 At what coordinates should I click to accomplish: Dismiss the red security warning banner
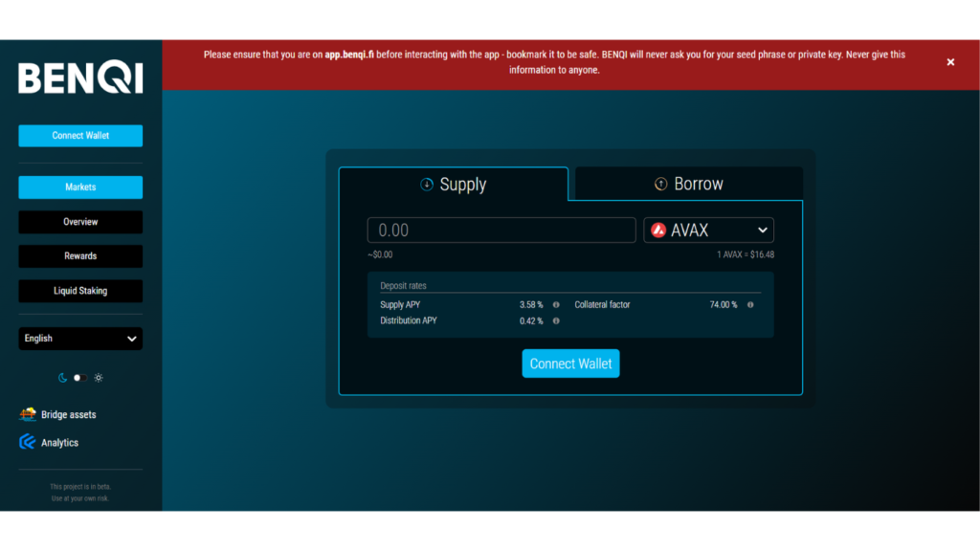pyautogui.click(x=950, y=62)
